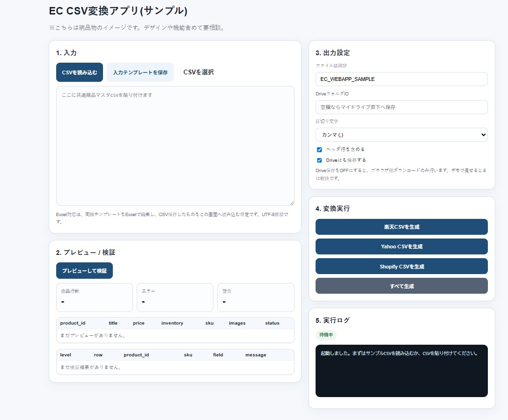This screenshot has height=420, width=508.
Task: Click the 待機中 status badge
Action: 326,334
